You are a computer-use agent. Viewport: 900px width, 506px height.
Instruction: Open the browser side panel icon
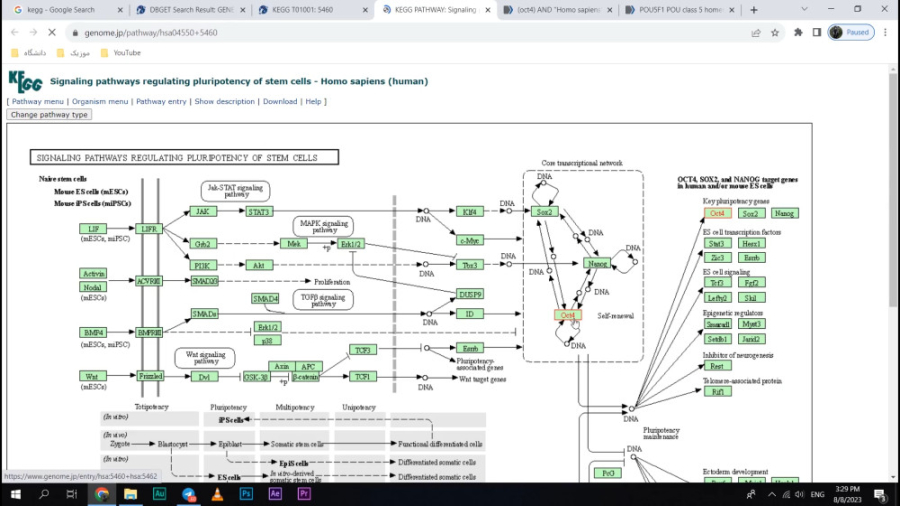(x=817, y=32)
